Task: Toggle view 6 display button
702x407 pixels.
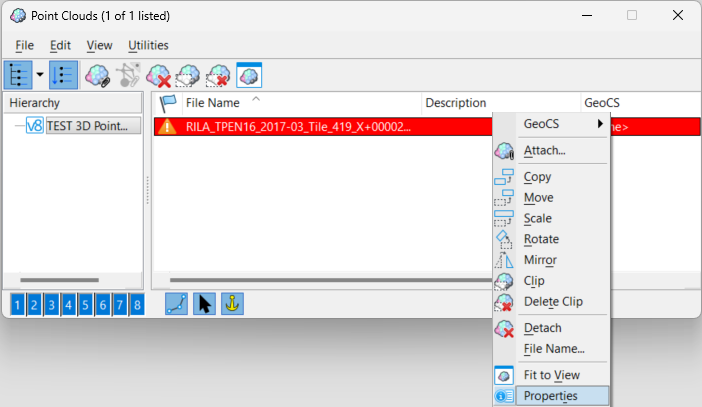Action: (x=103, y=305)
